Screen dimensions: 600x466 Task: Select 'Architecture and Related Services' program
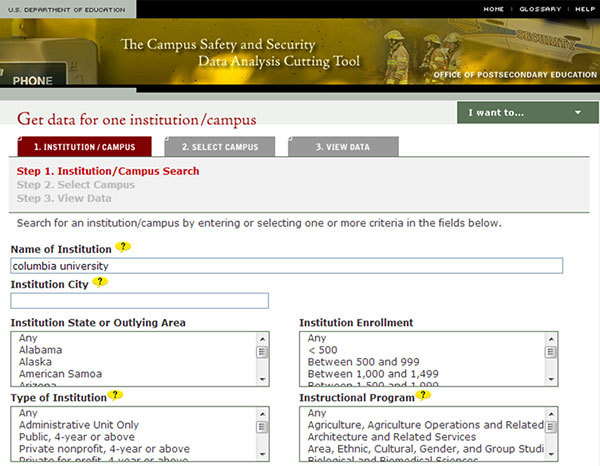point(393,437)
